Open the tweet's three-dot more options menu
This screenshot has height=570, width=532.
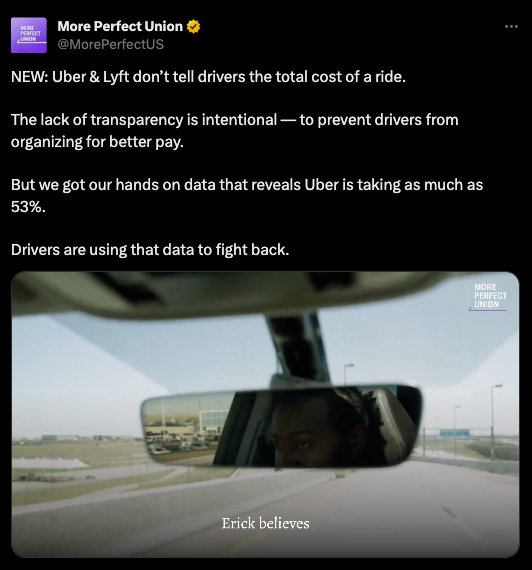coord(511,27)
